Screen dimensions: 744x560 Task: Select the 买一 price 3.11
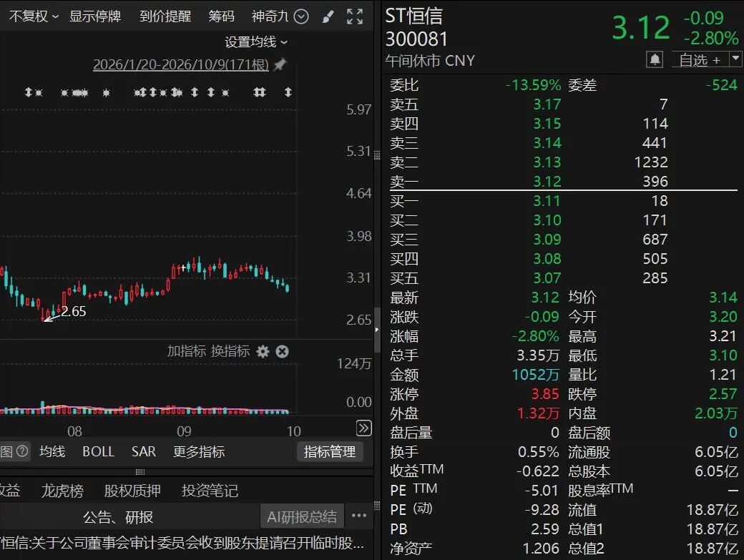point(547,200)
